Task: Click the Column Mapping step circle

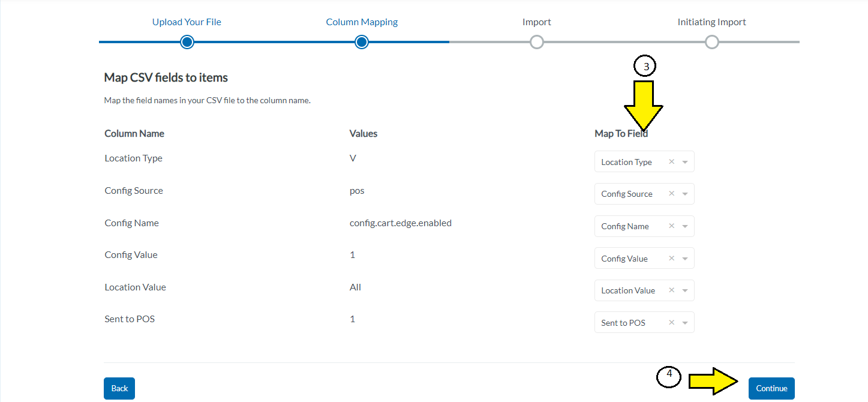Action: point(361,42)
